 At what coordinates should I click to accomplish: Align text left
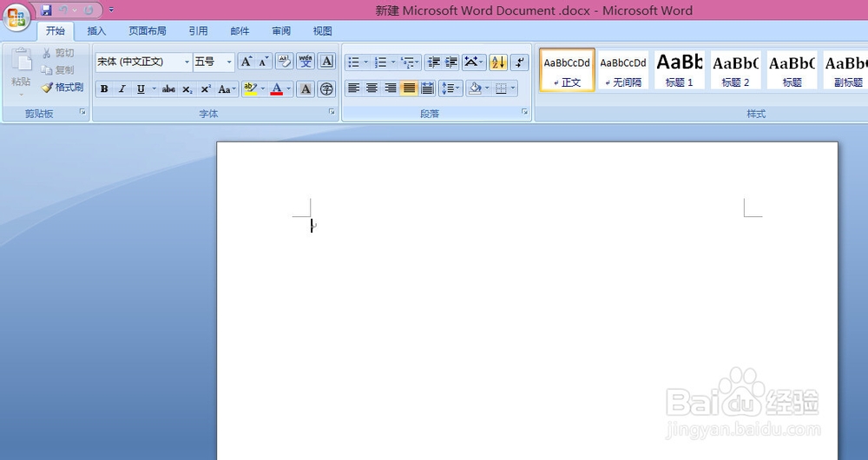pyautogui.click(x=354, y=88)
